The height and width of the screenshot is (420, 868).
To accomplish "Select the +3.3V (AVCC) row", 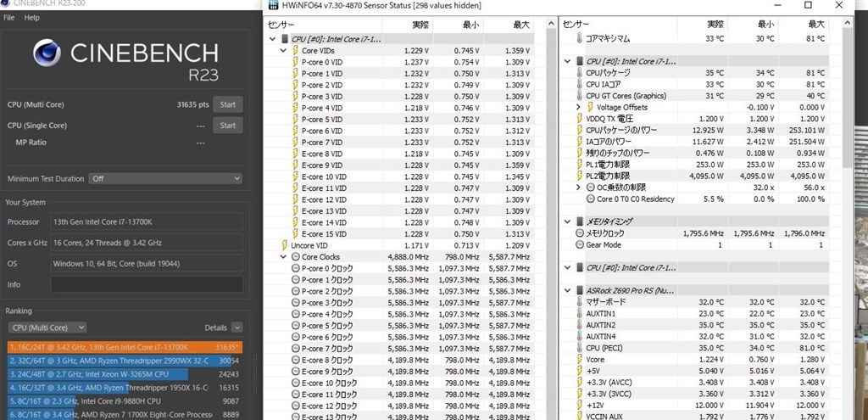I will tap(695, 383).
